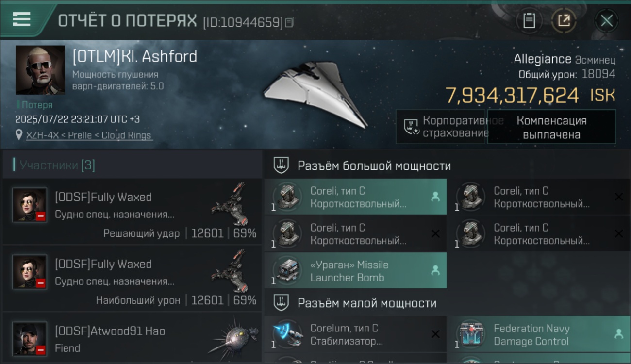This screenshot has width=631, height=364.
Task: Select first Fully Waxed portrait
Action: point(30,205)
